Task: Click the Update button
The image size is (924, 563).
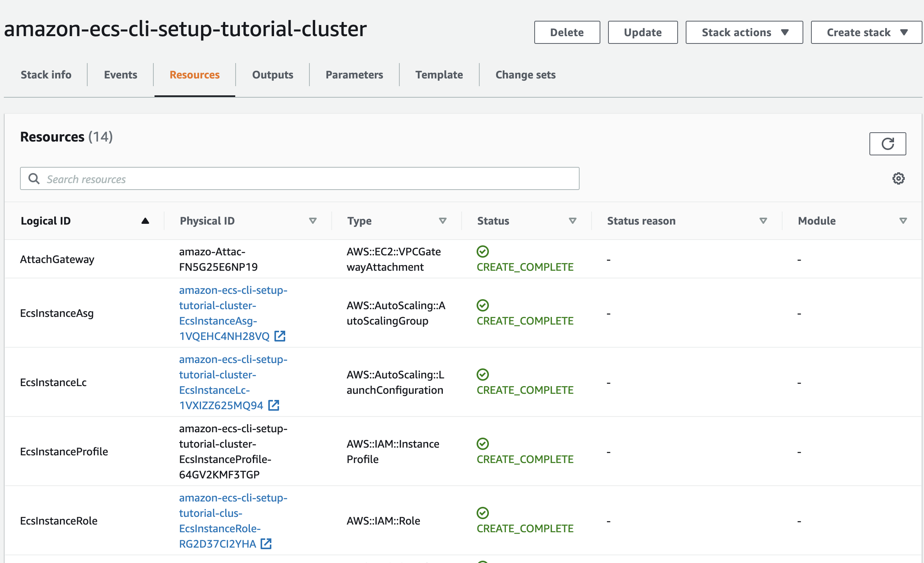Action: point(642,32)
